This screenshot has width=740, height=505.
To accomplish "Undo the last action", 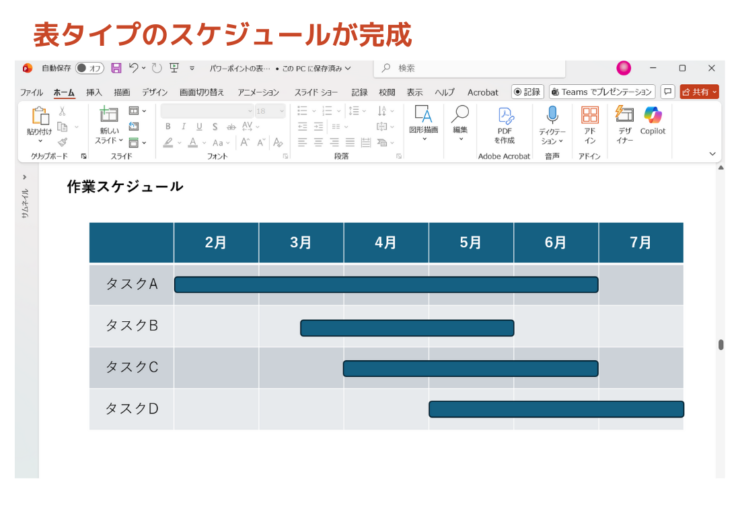I will [134, 68].
